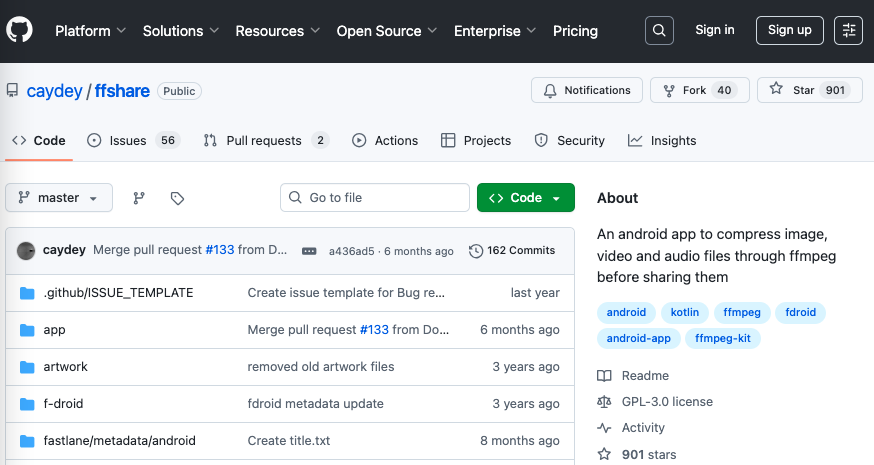Select the Code tab
The width and height of the screenshot is (874, 465).
(39, 141)
